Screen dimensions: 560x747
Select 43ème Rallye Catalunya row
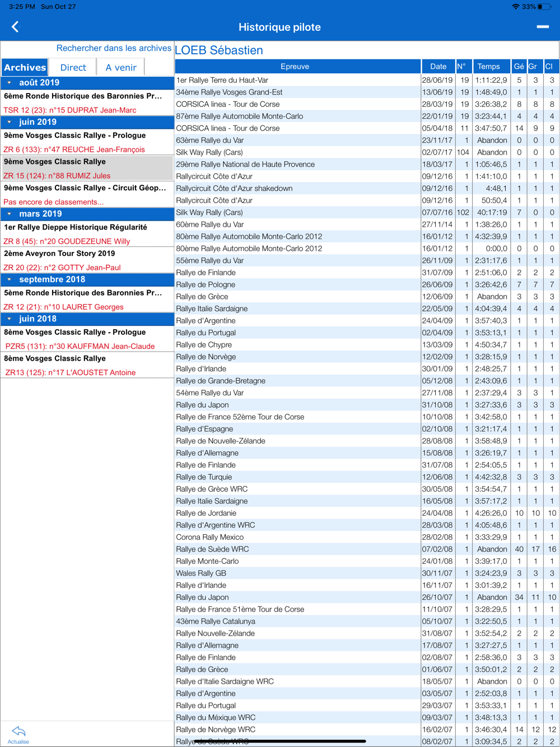pyautogui.click(x=367, y=622)
